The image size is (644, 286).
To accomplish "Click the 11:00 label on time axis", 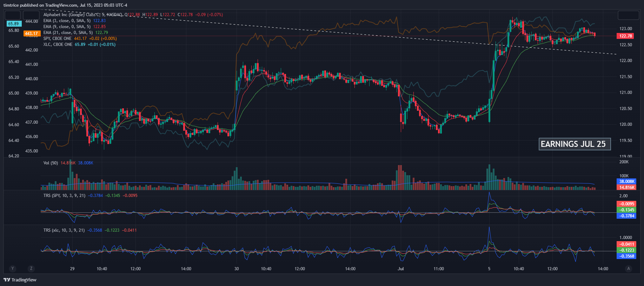I will tap(439, 269).
